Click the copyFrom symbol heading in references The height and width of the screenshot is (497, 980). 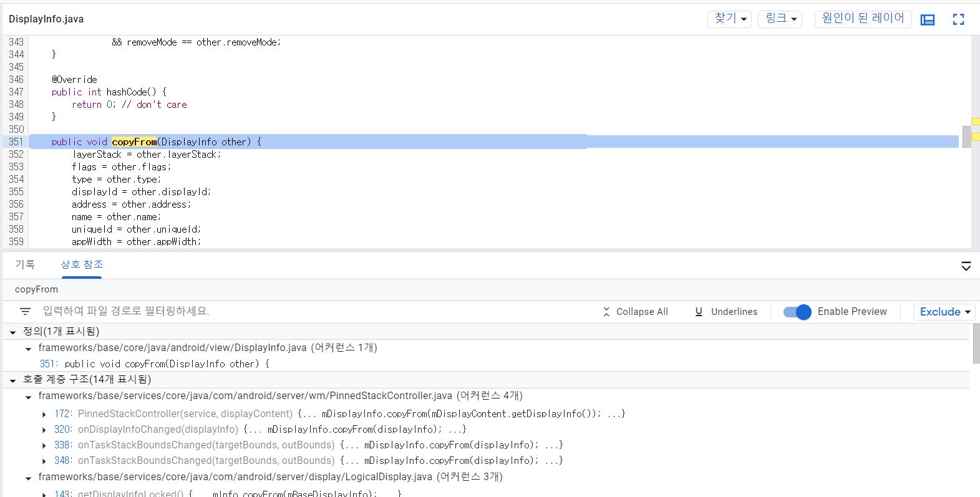pyautogui.click(x=36, y=289)
